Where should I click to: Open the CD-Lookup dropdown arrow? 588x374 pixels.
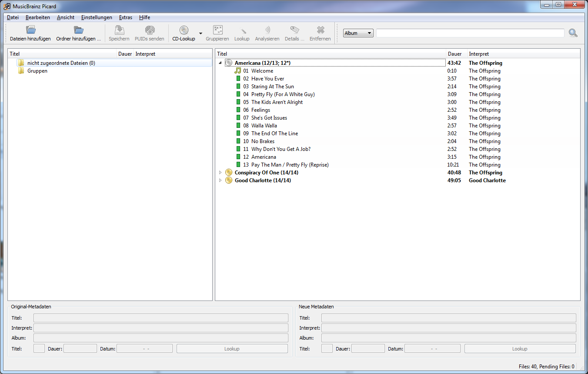tap(200, 33)
